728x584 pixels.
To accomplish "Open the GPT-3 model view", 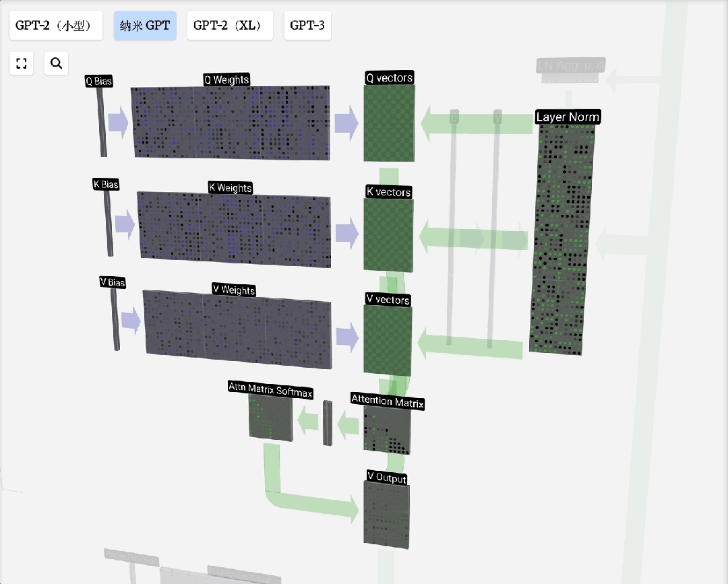I will (307, 26).
